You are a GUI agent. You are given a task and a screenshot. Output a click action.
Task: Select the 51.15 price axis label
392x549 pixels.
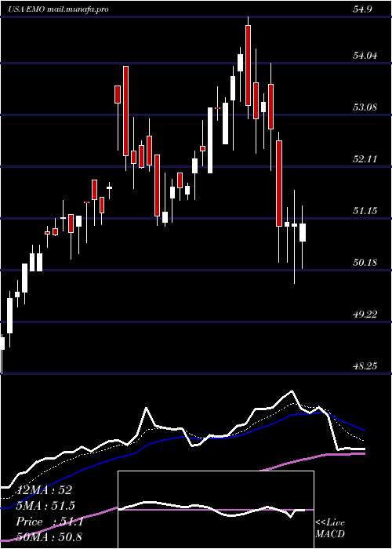[365, 211]
